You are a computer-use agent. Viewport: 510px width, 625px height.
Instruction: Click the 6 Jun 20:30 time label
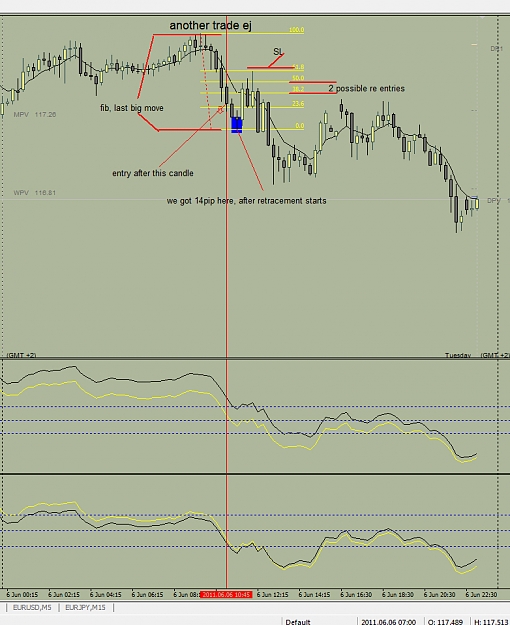click(x=439, y=595)
